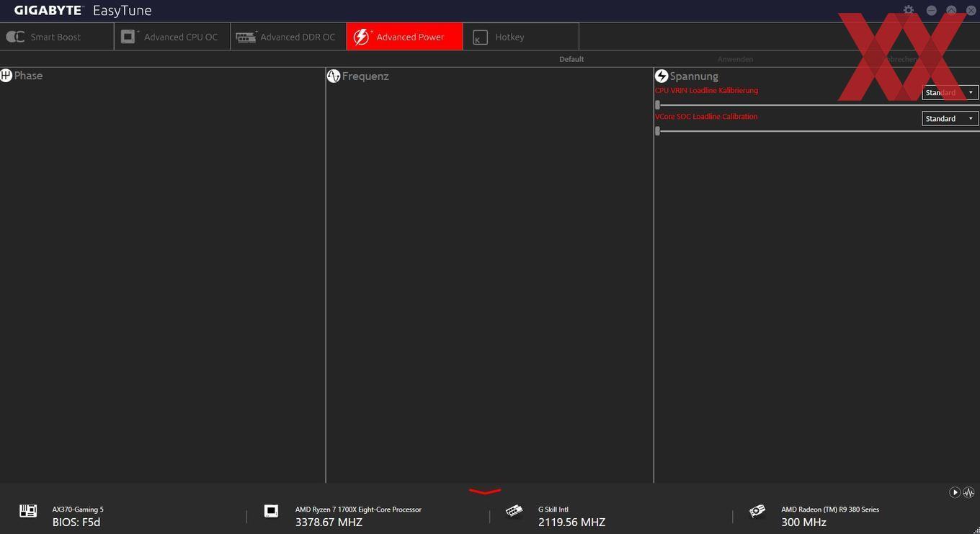Click 'G Skill Intl' memory label
980x534 pixels.
(x=553, y=509)
